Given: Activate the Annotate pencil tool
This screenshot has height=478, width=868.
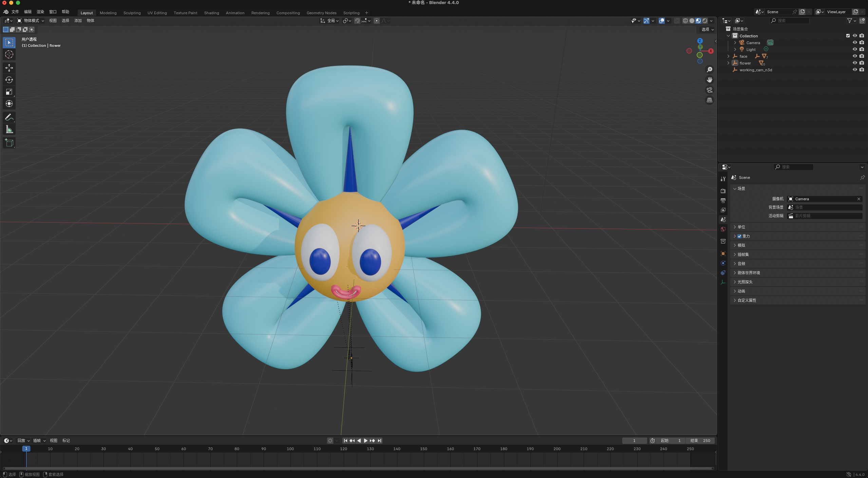Looking at the screenshot, I should click(x=9, y=117).
